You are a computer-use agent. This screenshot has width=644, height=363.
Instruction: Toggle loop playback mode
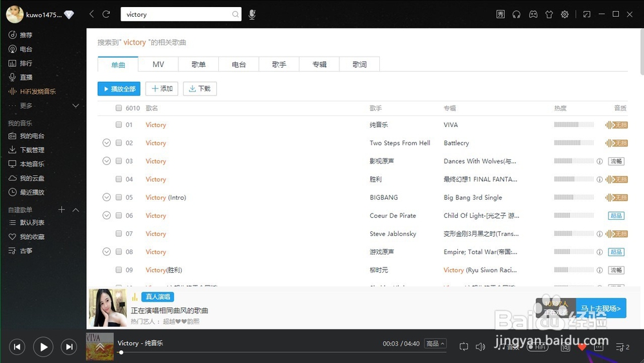point(464,347)
